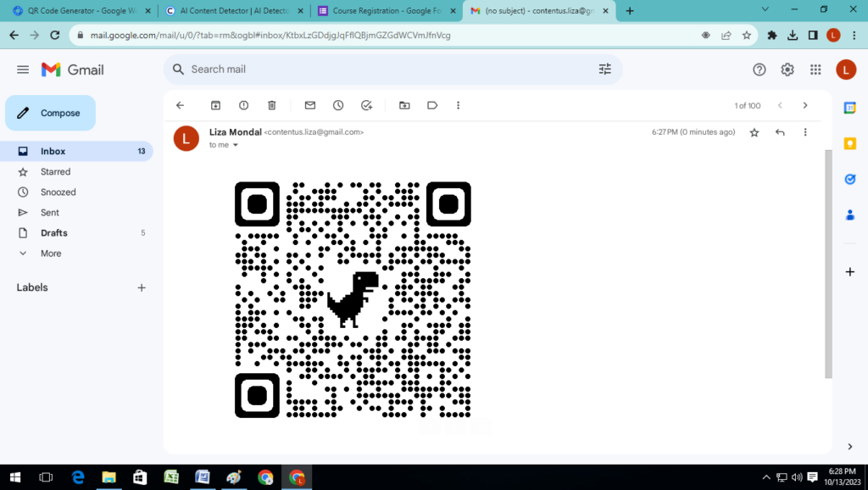The width and height of the screenshot is (868, 490).
Task: Open the Gmail main menu hamburger
Action: pyautogui.click(x=23, y=70)
